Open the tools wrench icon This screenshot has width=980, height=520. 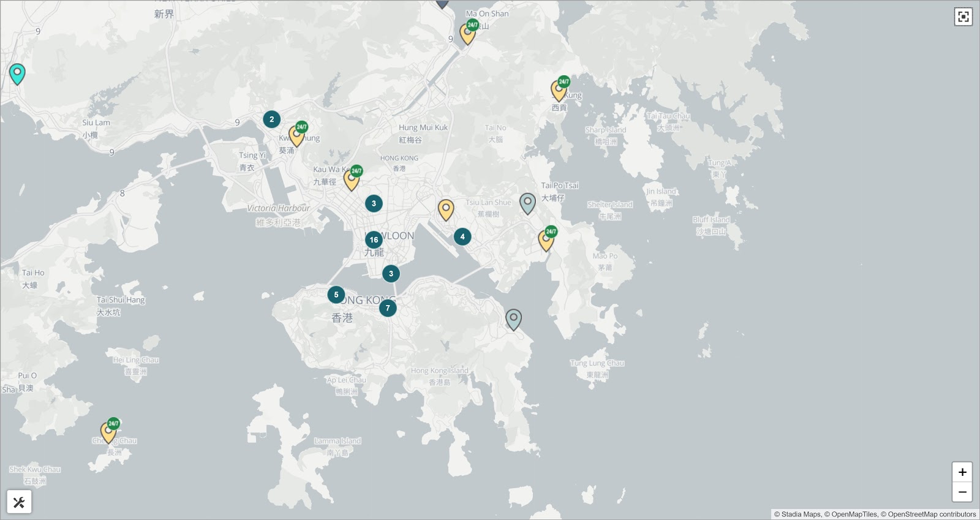(x=19, y=502)
